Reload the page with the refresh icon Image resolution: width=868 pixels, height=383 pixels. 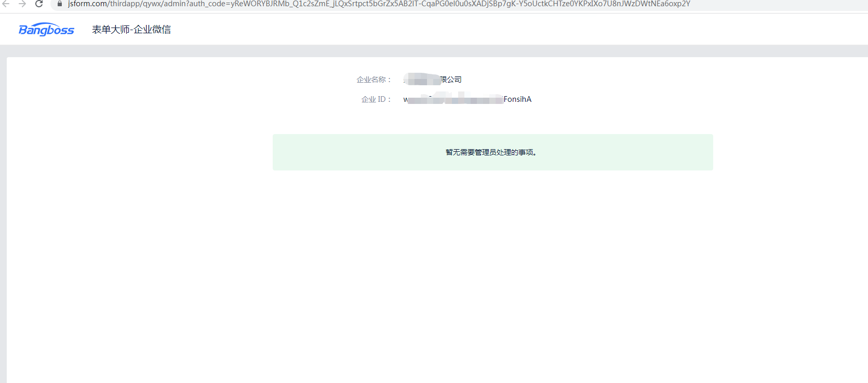(39, 4)
